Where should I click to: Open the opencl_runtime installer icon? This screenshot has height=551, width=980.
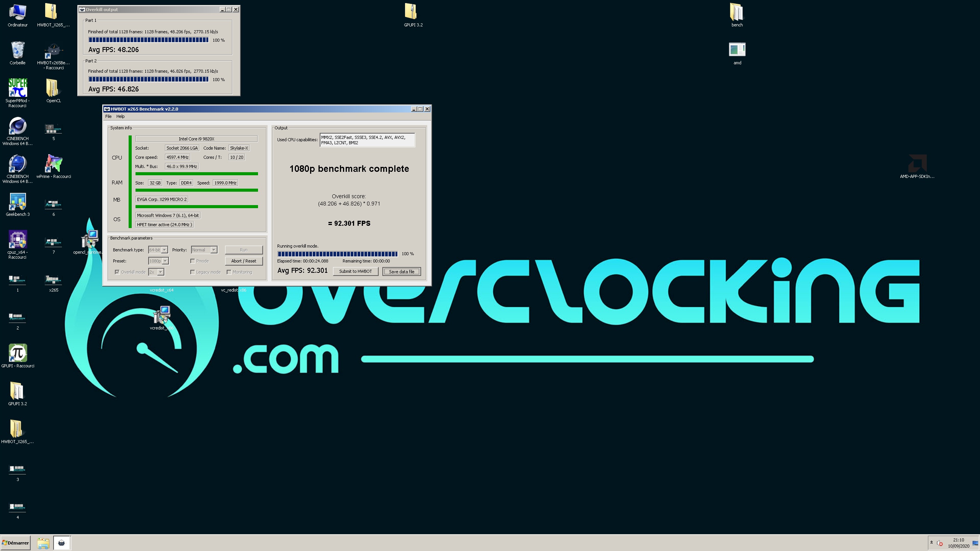click(x=89, y=242)
